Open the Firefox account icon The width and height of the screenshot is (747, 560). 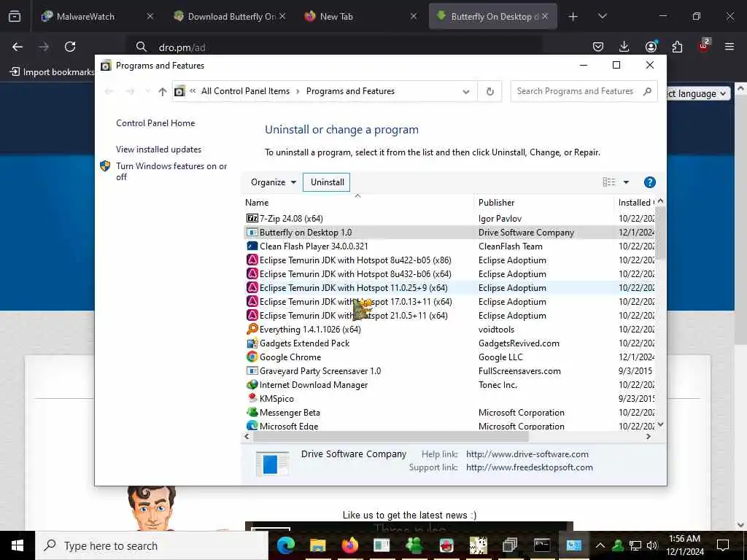[x=651, y=47]
